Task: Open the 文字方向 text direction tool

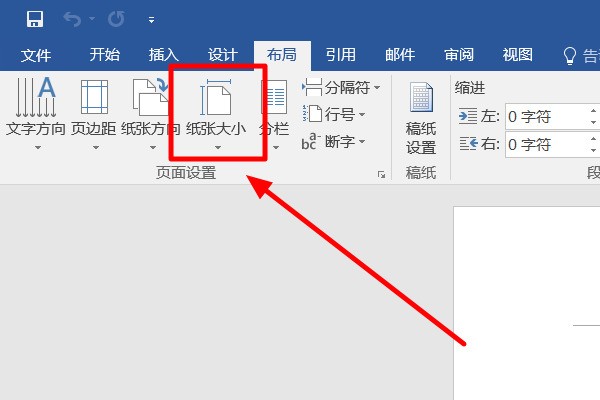Action: [37, 110]
